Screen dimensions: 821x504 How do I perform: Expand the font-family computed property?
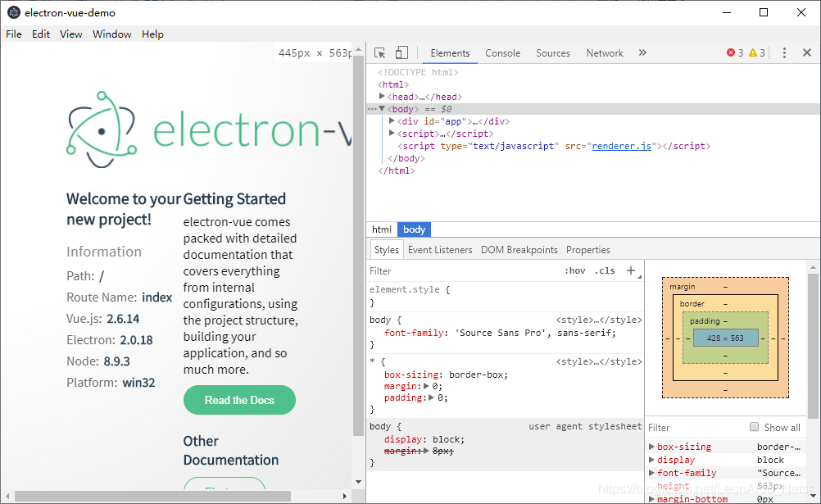click(x=652, y=473)
